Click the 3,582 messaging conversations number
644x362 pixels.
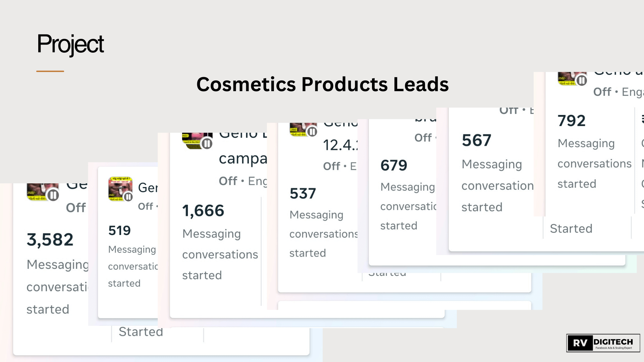[x=50, y=239]
